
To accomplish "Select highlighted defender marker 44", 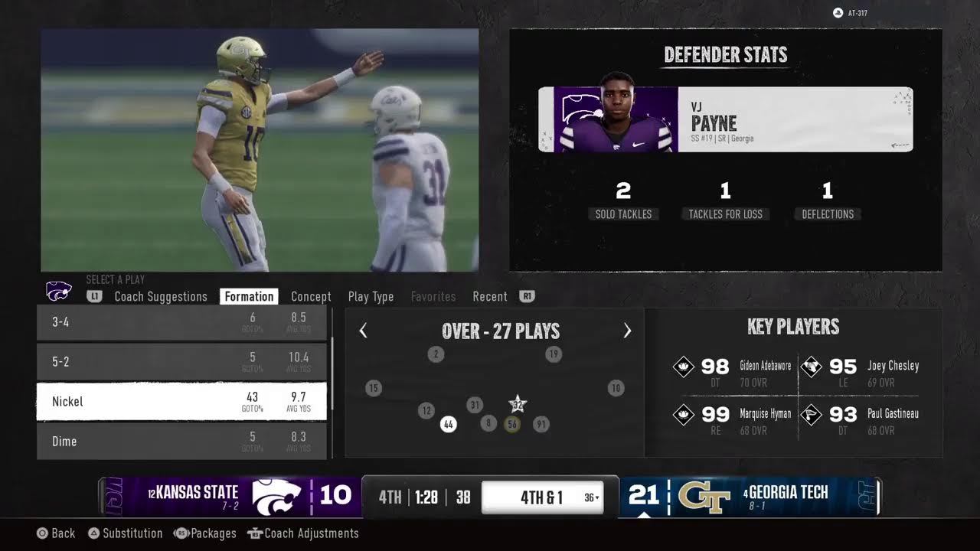I will point(449,424).
